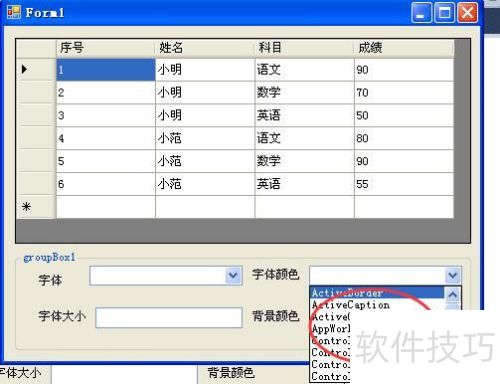500x384 pixels.
Task: Maximize the Form1 window
Action: click(x=444, y=13)
